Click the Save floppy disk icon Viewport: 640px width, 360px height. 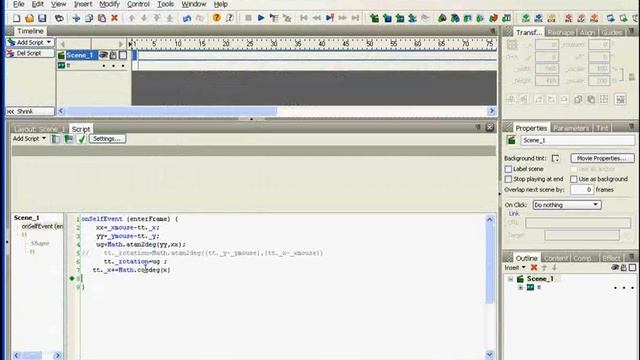[42, 18]
